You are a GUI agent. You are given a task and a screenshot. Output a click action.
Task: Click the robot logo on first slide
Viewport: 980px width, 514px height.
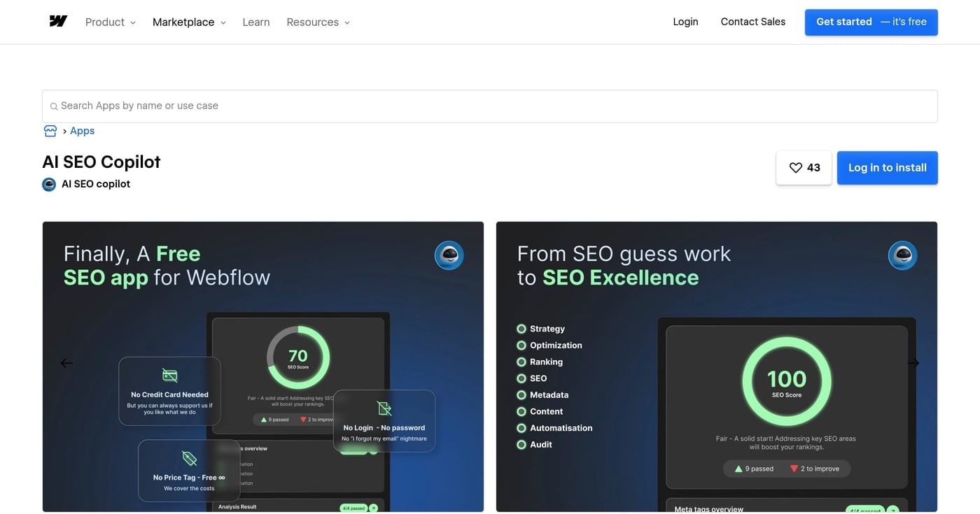pyautogui.click(x=449, y=256)
